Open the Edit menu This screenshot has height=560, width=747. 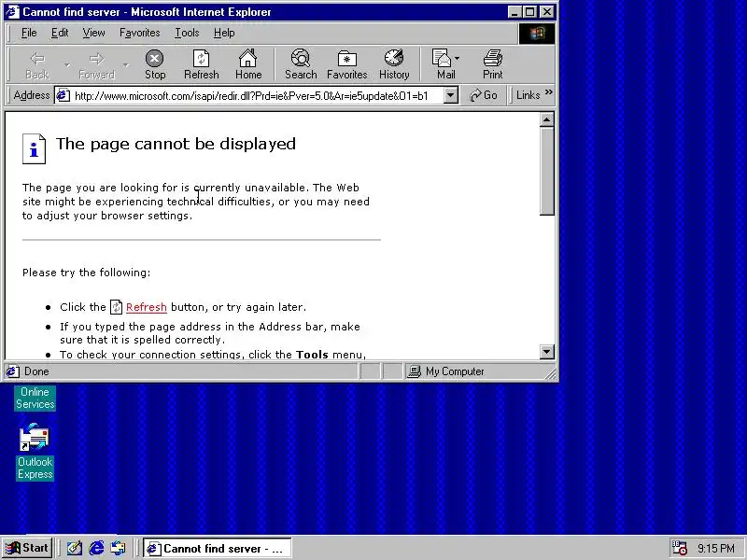[x=60, y=33]
